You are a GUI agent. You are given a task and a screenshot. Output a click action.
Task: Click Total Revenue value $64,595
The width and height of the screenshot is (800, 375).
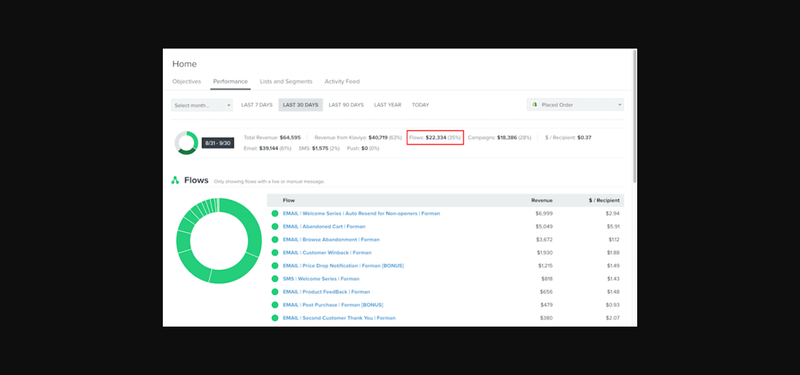(290, 138)
